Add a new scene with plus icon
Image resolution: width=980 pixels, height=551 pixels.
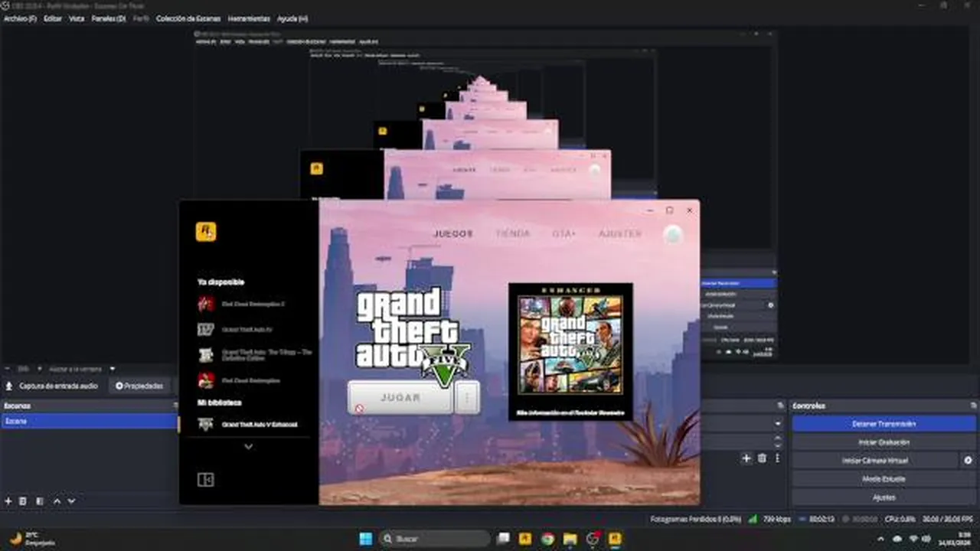click(x=8, y=501)
